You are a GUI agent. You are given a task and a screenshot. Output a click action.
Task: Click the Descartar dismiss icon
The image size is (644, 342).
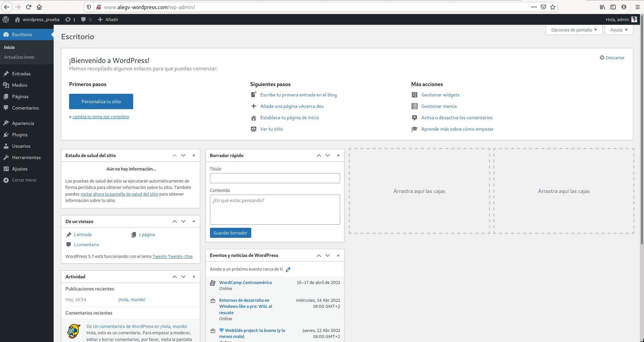pos(602,58)
